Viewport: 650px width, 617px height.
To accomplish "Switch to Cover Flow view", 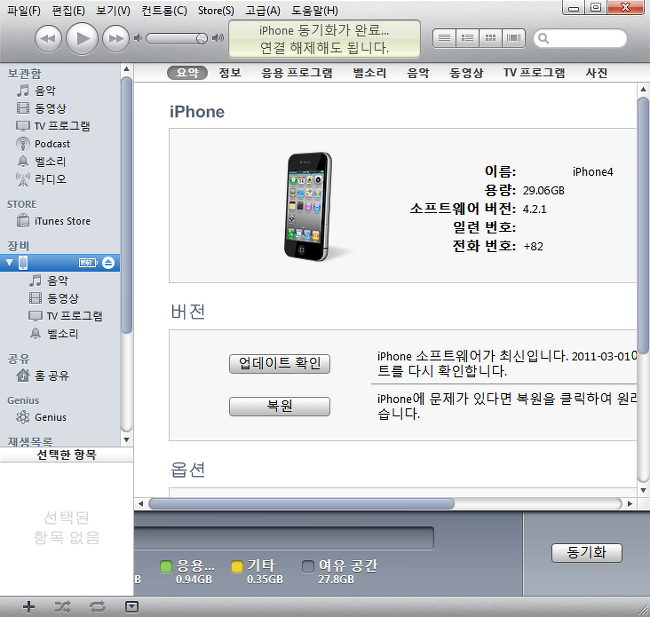I will 514,39.
